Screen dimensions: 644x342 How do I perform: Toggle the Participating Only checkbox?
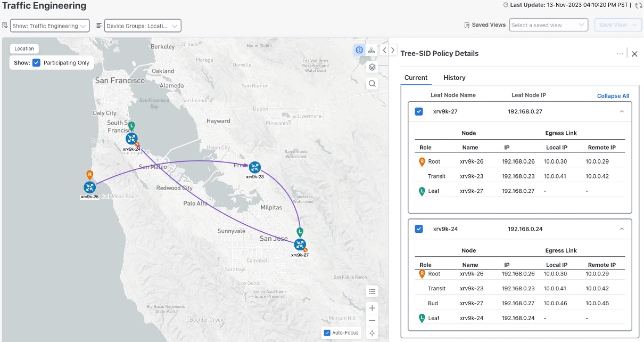[x=36, y=62]
